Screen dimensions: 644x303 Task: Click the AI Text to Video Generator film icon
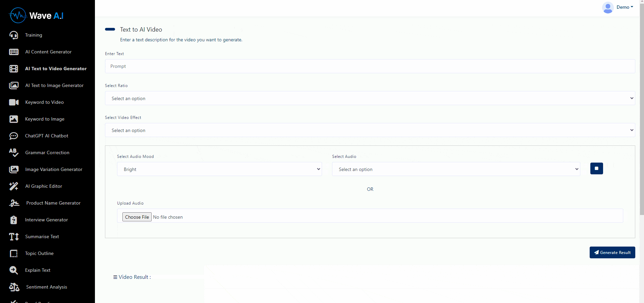(14, 69)
